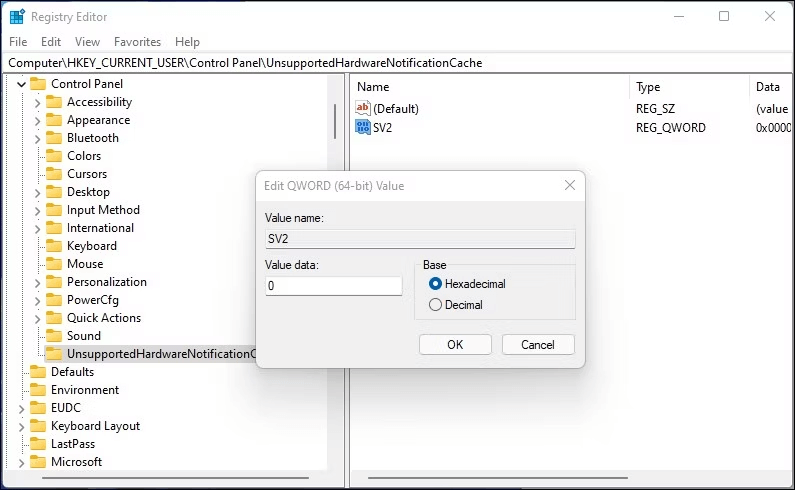The image size is (795, 490).
Task: Click the Input Method folder icon
Action: (x=54, y=210)
